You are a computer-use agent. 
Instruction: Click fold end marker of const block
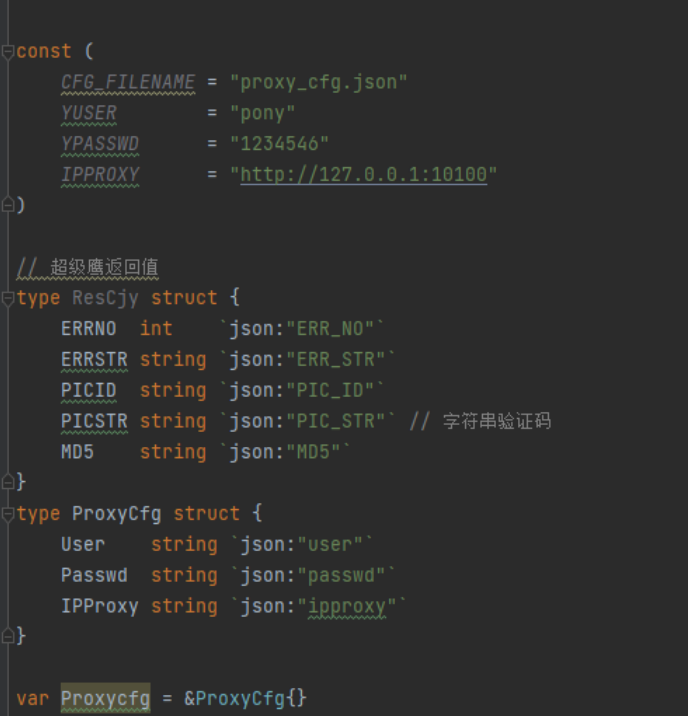[x=8, y=205]
